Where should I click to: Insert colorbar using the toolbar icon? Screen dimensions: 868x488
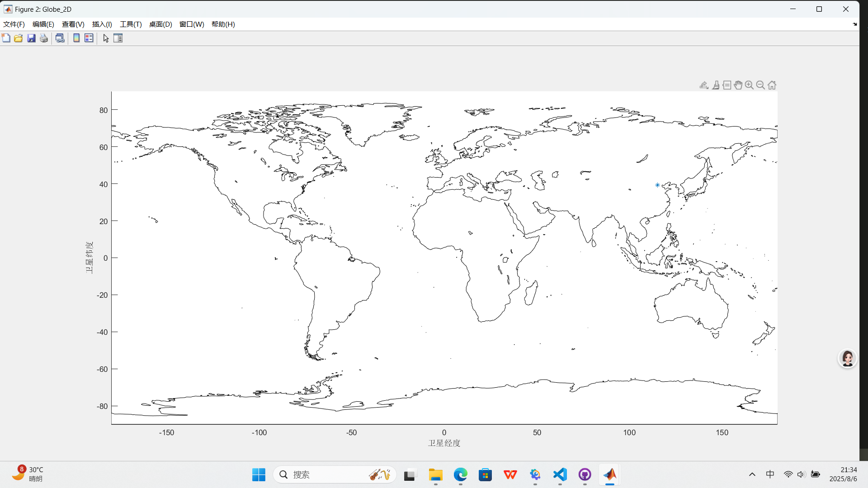[76, 38]
